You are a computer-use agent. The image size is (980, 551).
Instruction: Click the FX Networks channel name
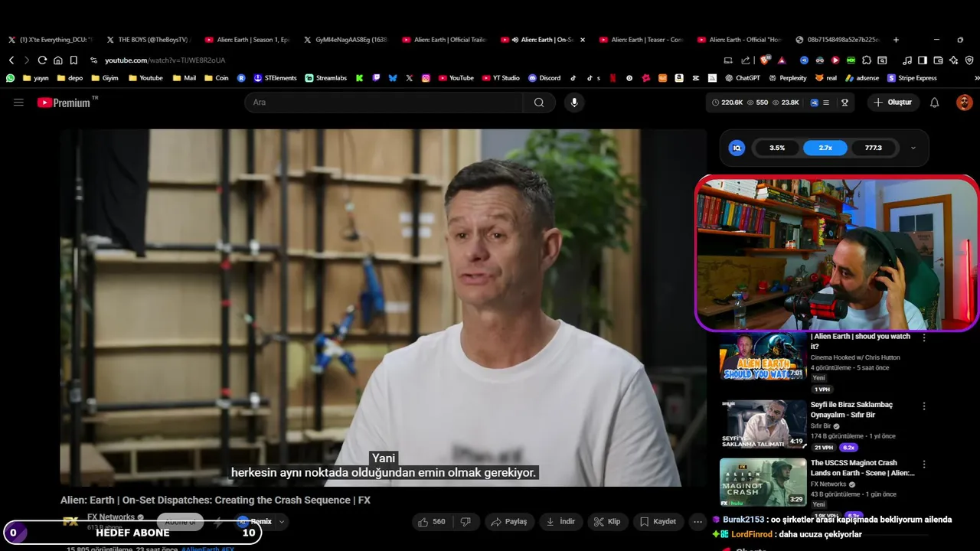(x=111, y=517)
